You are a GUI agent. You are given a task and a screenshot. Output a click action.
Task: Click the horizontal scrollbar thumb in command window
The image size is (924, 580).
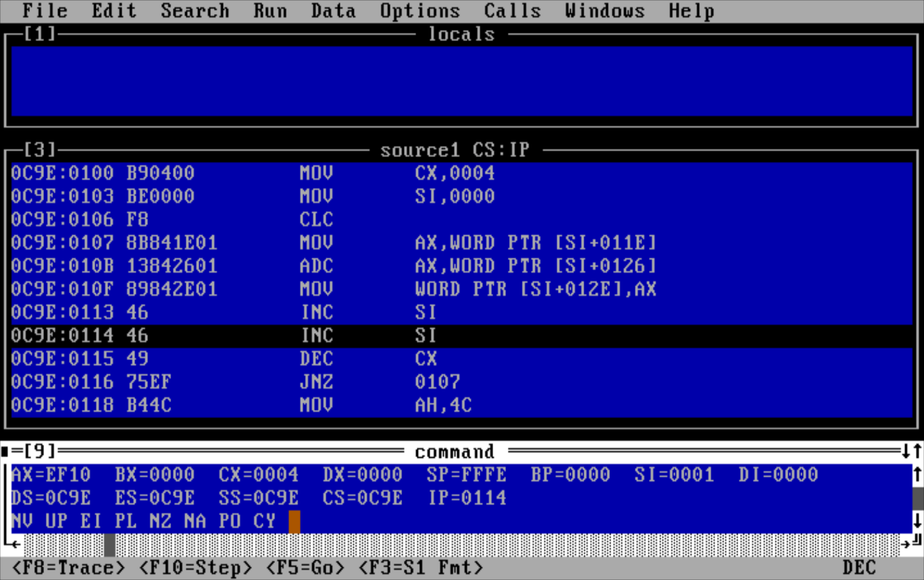point(110,545)
